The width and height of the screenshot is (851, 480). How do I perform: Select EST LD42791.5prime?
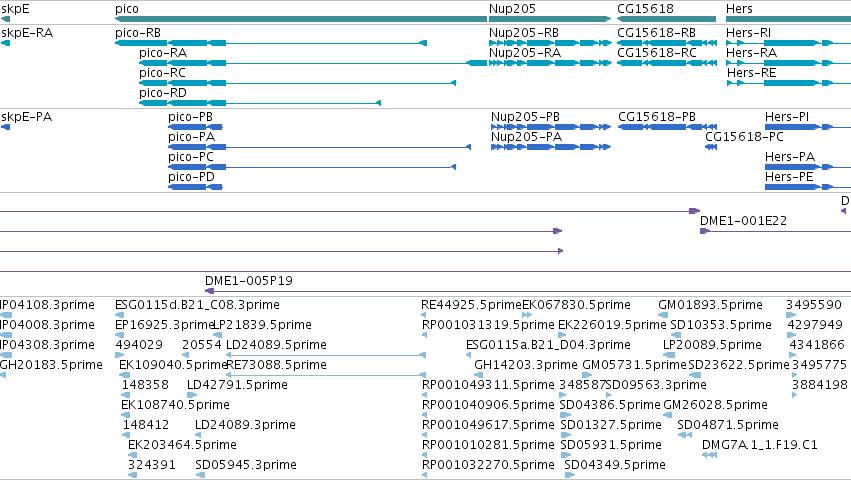click(x=237, y=386)
